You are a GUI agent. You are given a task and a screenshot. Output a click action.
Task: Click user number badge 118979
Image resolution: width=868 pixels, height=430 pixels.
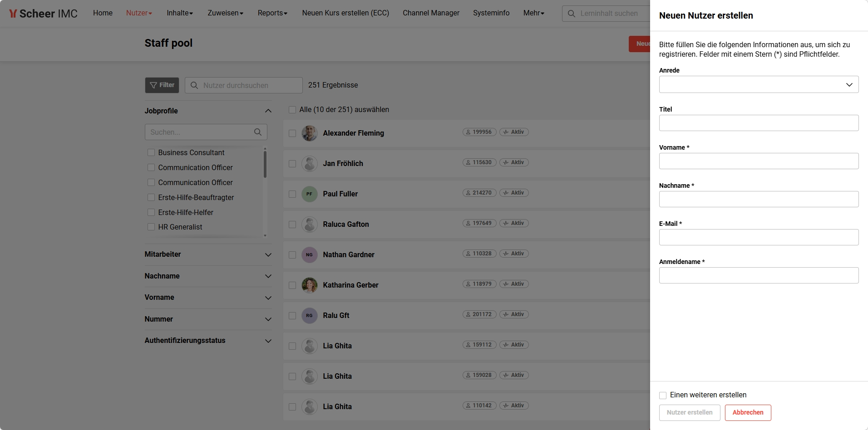[x=479, y=284]
